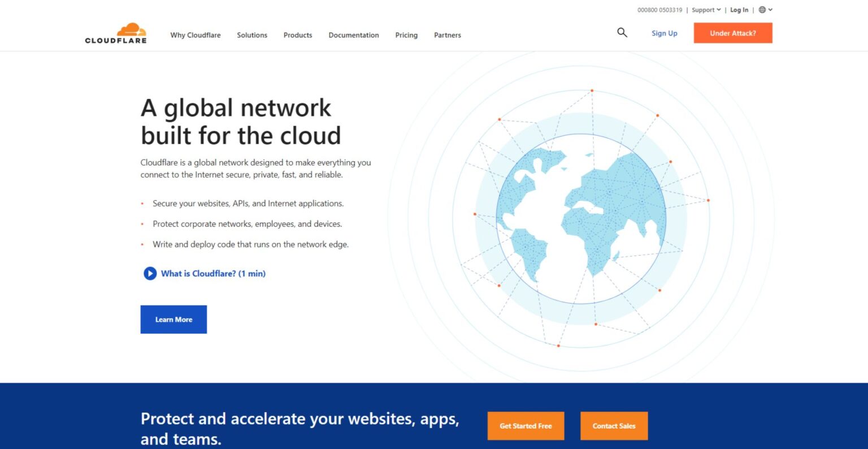
Task: Open the Why Cloudflare menu
Action: point(196,35)
